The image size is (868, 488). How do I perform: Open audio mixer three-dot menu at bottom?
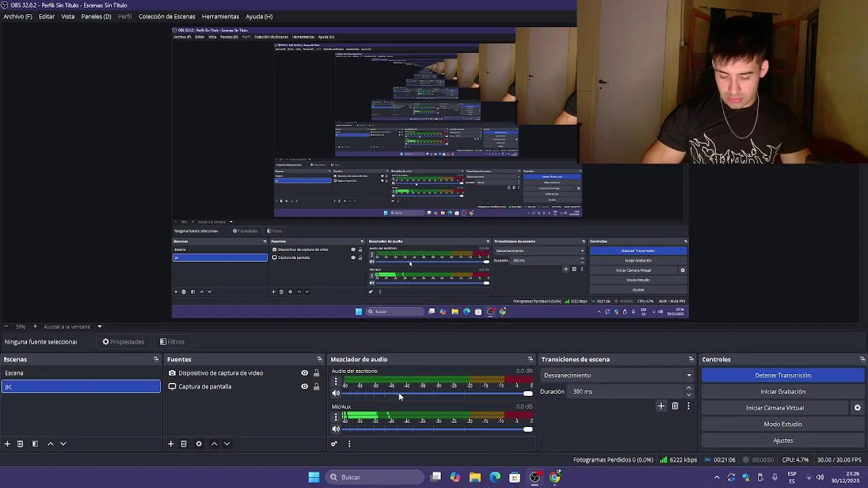[349, 444]
